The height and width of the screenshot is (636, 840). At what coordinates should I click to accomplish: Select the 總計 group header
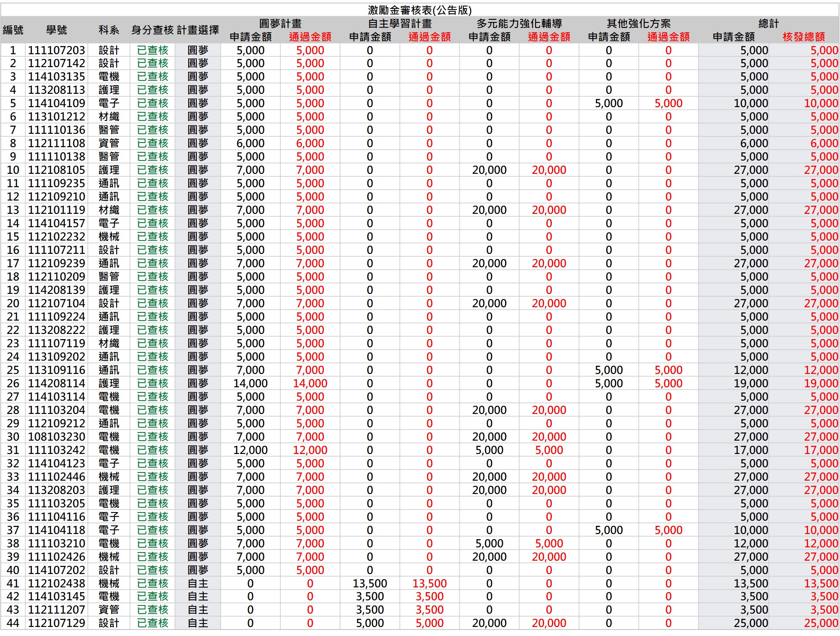[x=769, y=23]
